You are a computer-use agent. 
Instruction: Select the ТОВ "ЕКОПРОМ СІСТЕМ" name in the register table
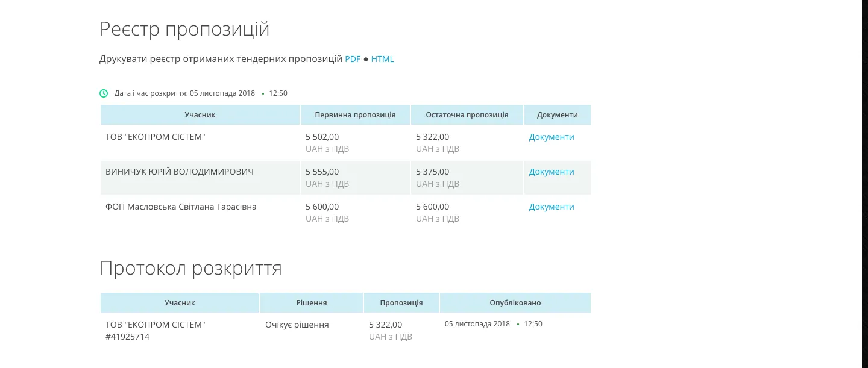coord(156,137)
